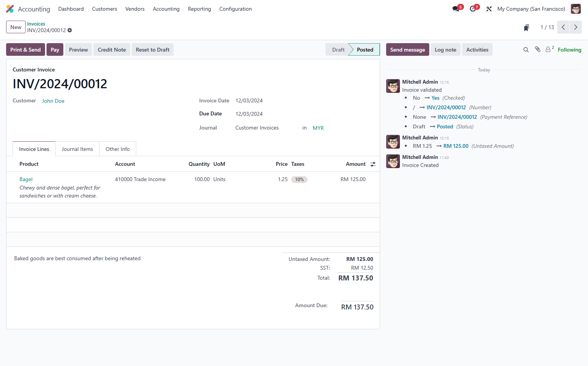The width and height of the screenshot is (588, 366).
Task: Click Reset to Draft
Action: point(153,50)
